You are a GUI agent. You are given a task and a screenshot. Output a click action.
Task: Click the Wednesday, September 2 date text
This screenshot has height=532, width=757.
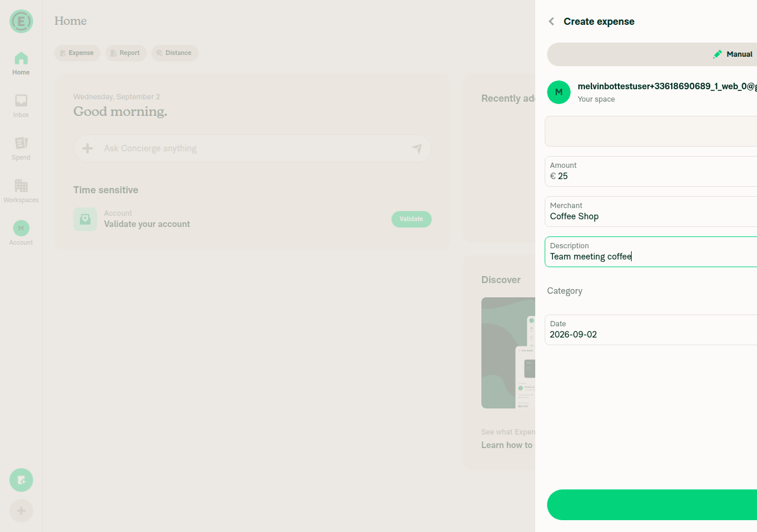[x=117, y=97]
